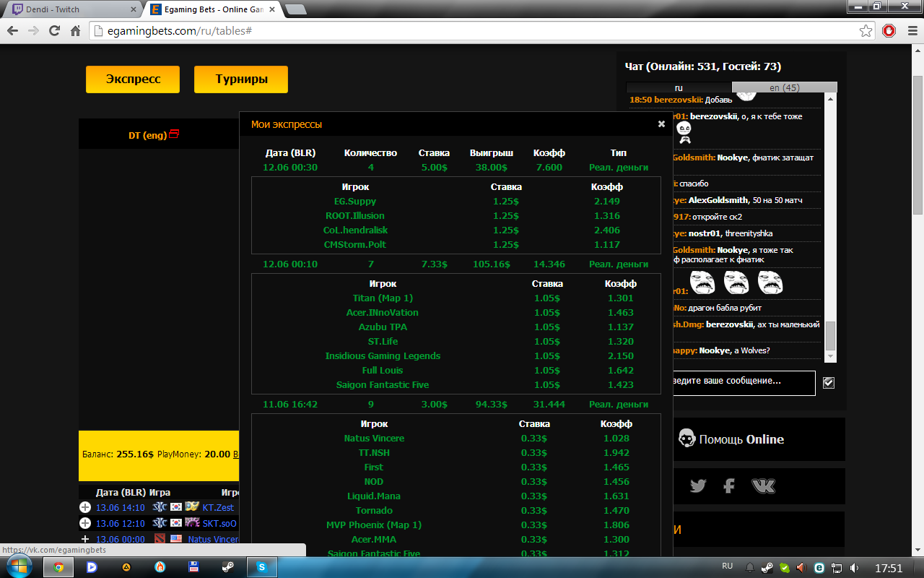Select the 12.06 00:10 express bet row
This screenshot has width=924, height=578.
coord(456,264)
